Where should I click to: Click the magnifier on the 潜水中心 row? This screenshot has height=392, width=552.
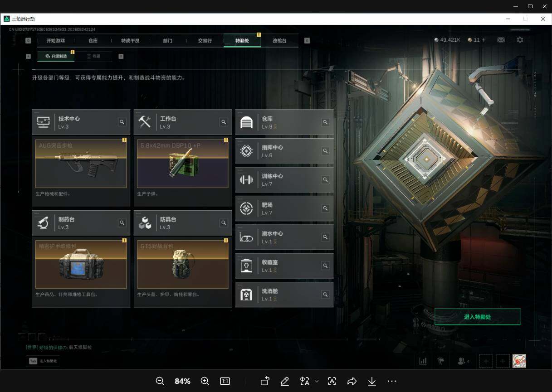click(325, 237)
